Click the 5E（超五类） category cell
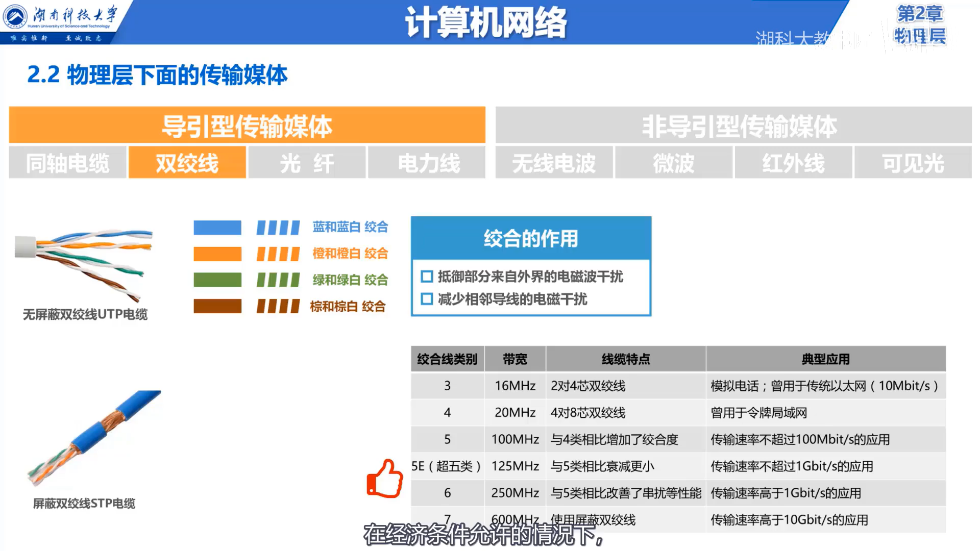Image resolution: width=980 pixels, height=551 pixels. point(447,466)
